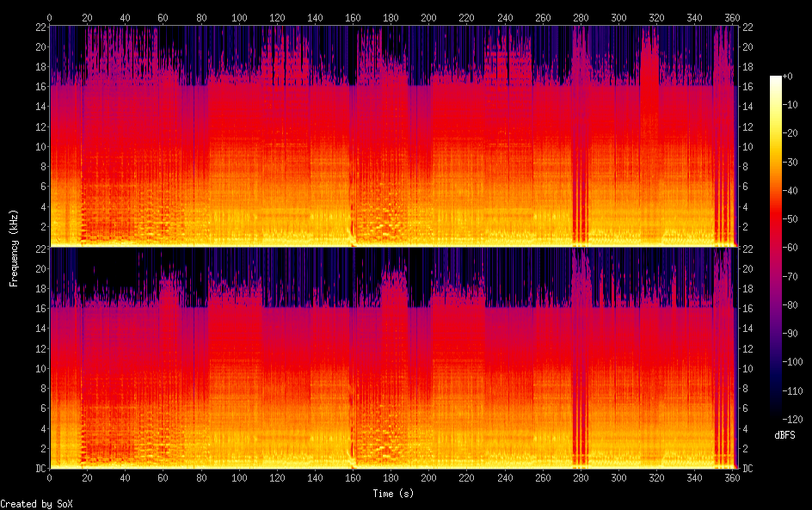Click the 180 tick on bottom time axis

tap(391, 477)
